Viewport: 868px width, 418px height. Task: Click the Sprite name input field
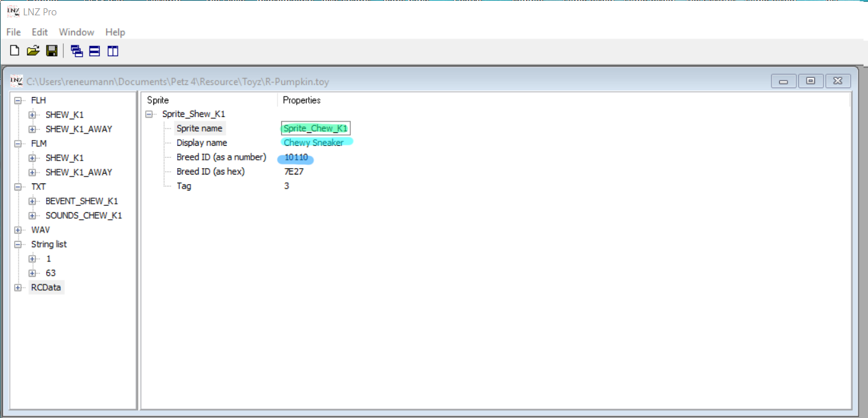316,128
